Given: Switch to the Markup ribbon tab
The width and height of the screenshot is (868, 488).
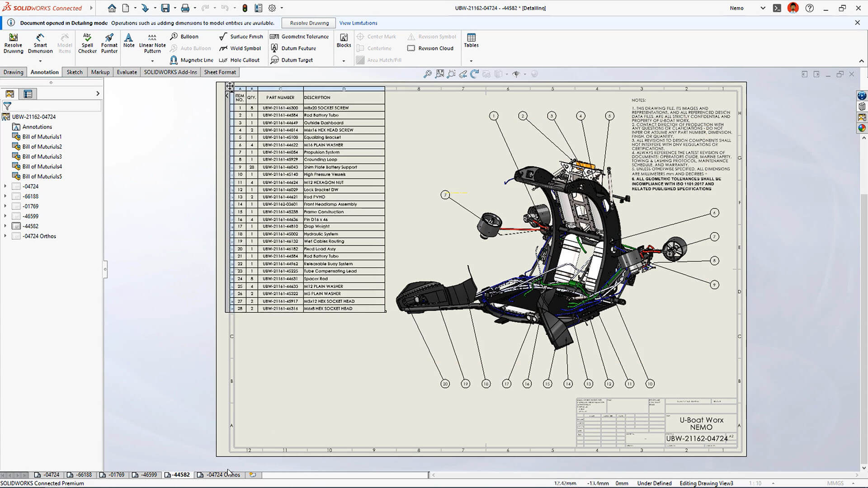Looking at the screenshot, I should (100, 72).
